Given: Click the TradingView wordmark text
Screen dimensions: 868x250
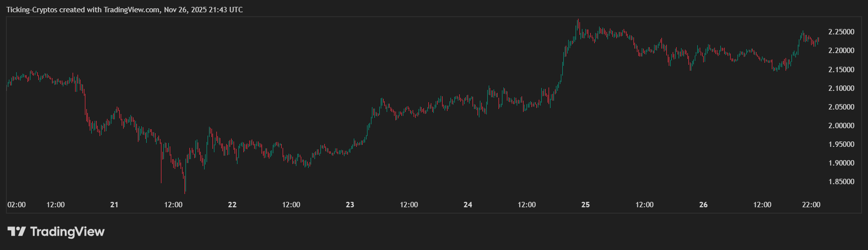Looking at the screenshot, I should click(67, 231).
